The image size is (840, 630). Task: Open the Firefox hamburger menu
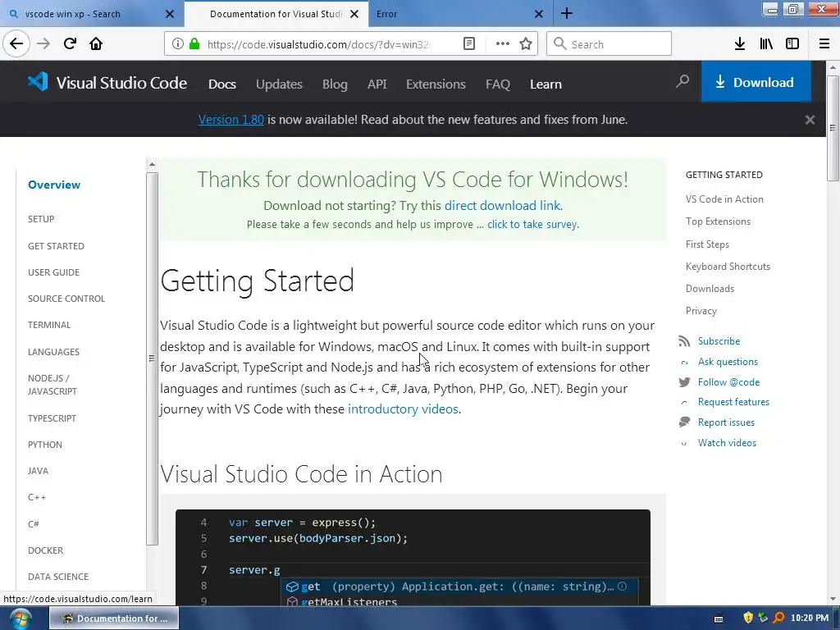coord(824,44)
